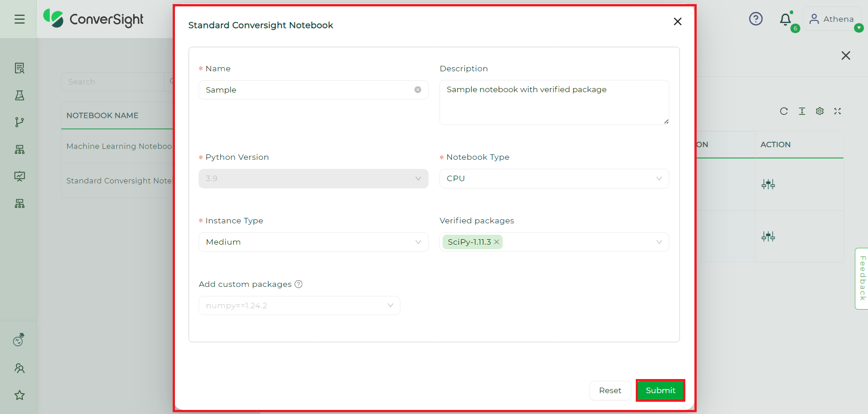Open the flask lab icon in the sidebar
The height and width of the screenshot is (414, 868).
point(20,95)
